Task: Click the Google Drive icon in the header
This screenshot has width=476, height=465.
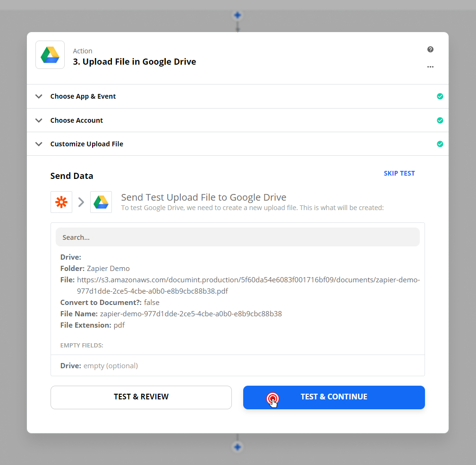Action: 50,55
